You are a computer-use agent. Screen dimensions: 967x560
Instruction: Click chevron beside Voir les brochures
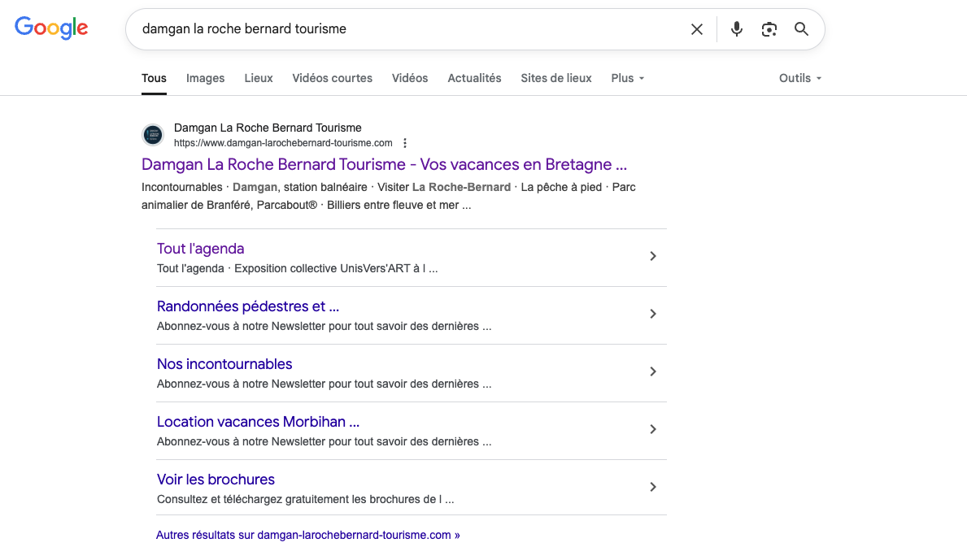(652, 488)
